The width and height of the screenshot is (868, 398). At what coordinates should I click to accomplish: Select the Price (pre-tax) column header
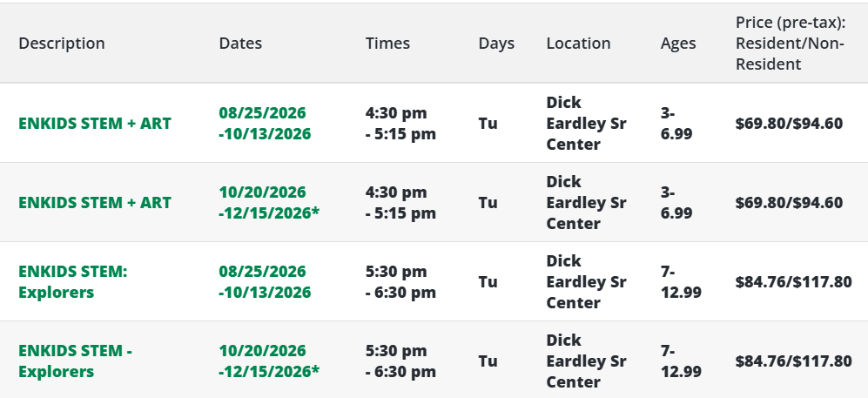coord(791,44)
